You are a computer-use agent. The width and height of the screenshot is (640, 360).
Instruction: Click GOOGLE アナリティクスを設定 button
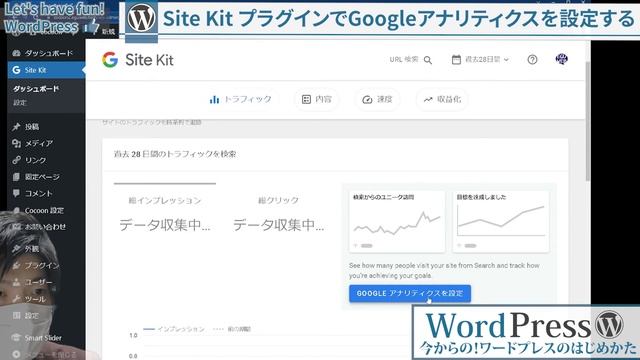(410, 293)
